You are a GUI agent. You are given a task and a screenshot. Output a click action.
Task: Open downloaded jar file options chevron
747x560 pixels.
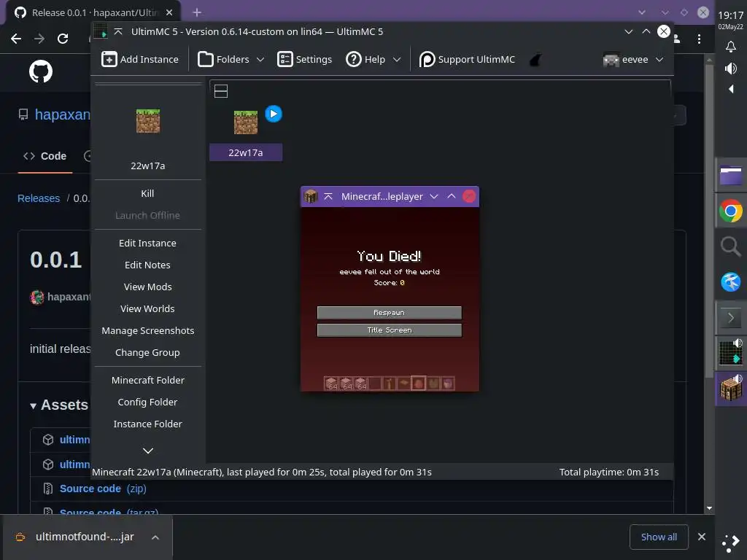(x=155, y=537)
